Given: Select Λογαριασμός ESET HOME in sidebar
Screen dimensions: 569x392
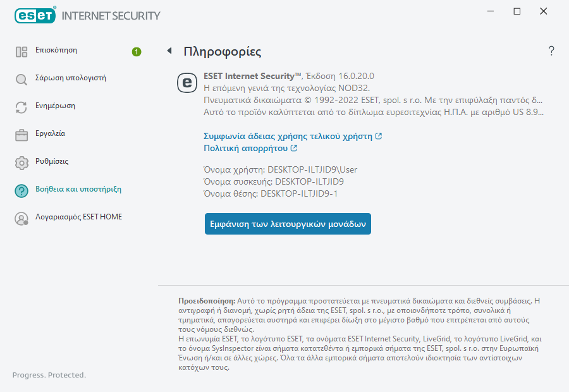Looking at the screenshot, I should [78, 217].
